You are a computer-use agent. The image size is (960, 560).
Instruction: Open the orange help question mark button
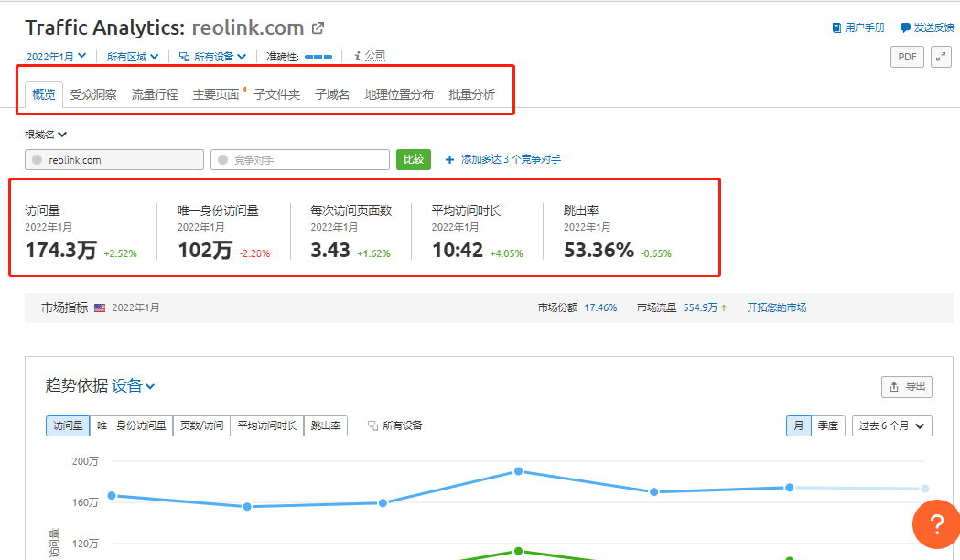click(936, 524)
